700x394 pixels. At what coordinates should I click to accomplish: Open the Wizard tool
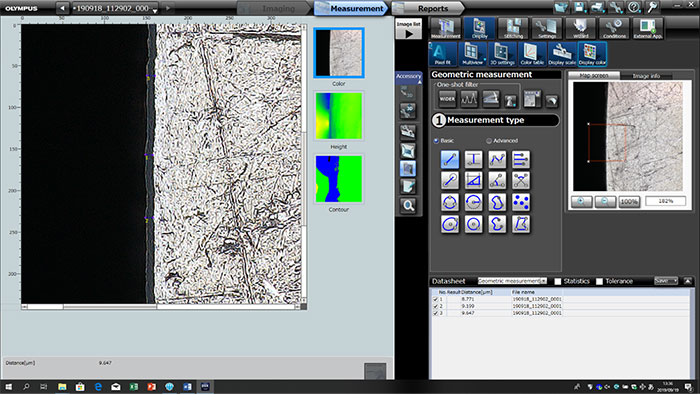[580, 29]
